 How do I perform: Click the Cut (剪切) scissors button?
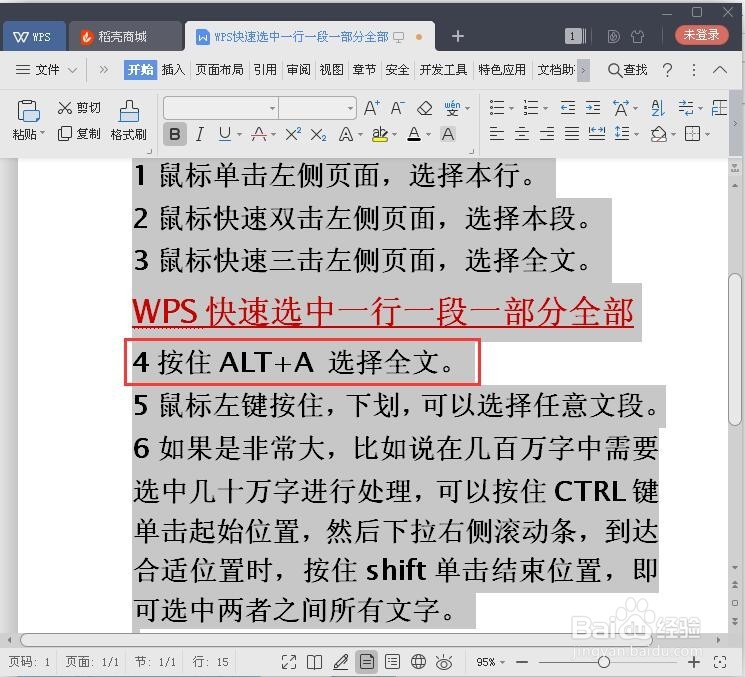[x=79, y=108]
